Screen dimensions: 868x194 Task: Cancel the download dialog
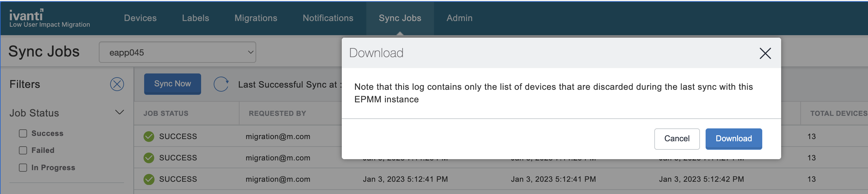[677, 138]
